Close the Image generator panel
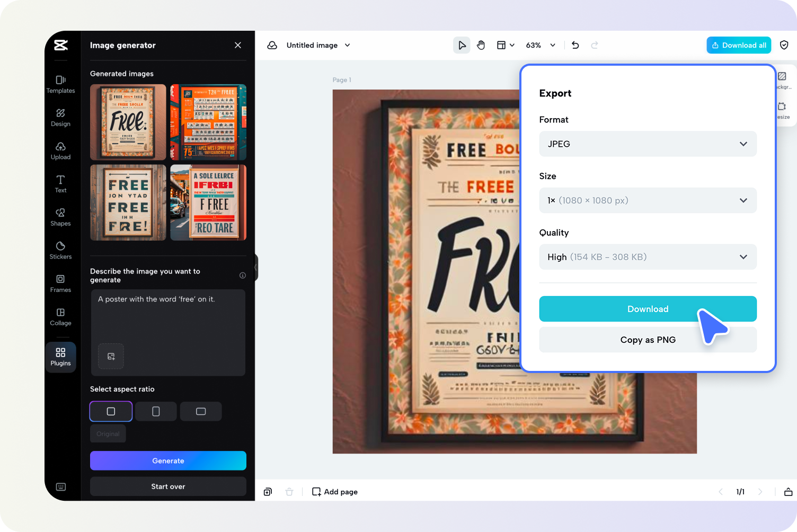 [238, 45]
